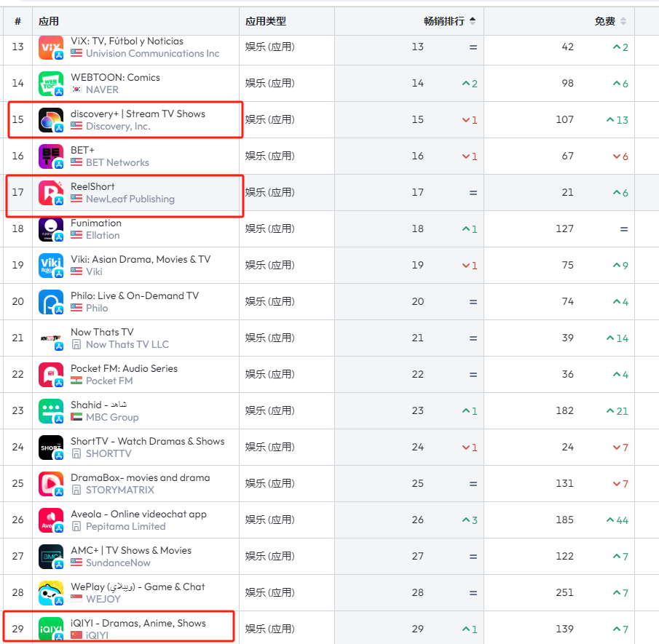Open Pepitama Limited publisher link

tap(126, 526)
